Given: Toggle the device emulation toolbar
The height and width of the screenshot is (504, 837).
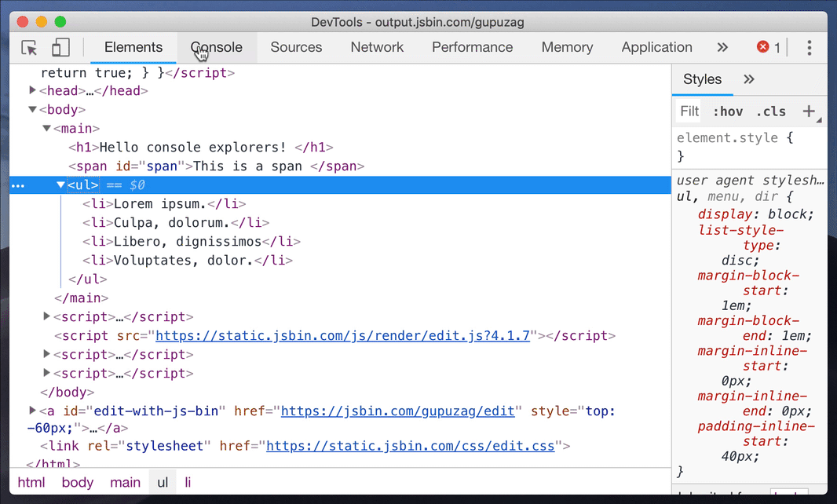Looking at the screenshot, I should click(60, 48).
